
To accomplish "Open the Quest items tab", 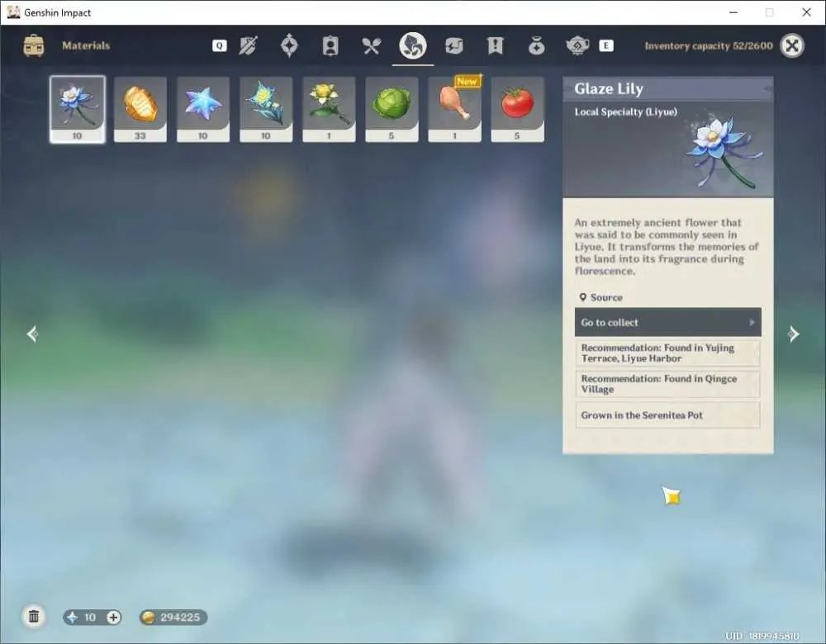I will tap(495, 45).
